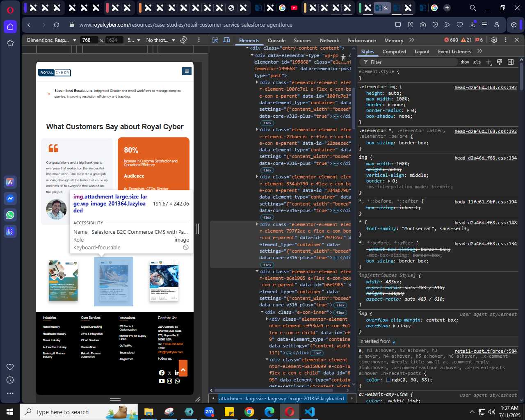Image resolution: width=525 pixels, height=420 pixels.
Task: Expand the border-radius shorthand triangle
Action: pyautogui.click(x=408, y=111)
